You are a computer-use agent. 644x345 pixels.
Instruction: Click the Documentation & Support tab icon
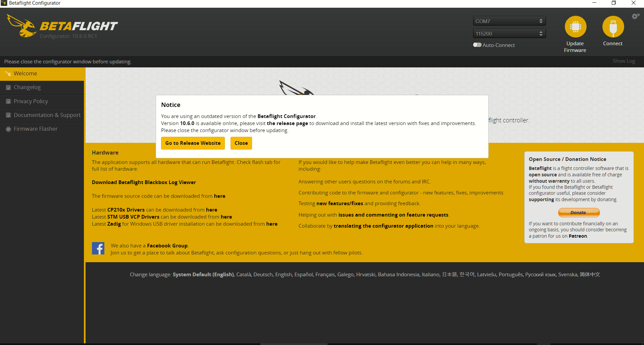[8, 115]
